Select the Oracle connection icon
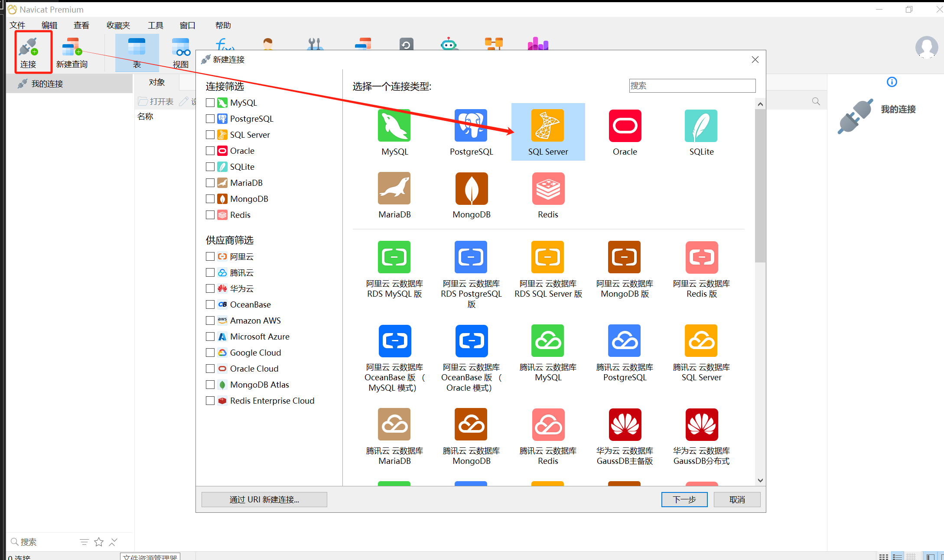Viewport: 944px width, 560px height. [625, 126]
